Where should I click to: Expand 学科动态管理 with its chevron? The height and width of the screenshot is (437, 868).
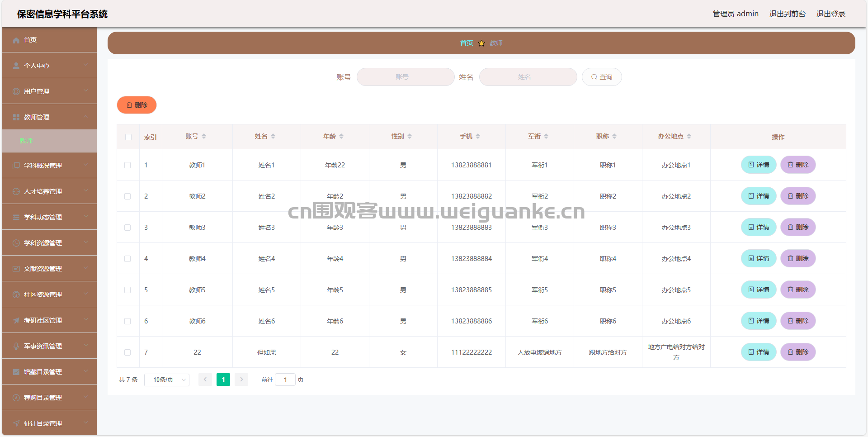pyautogui.click(x=86, y=217)
